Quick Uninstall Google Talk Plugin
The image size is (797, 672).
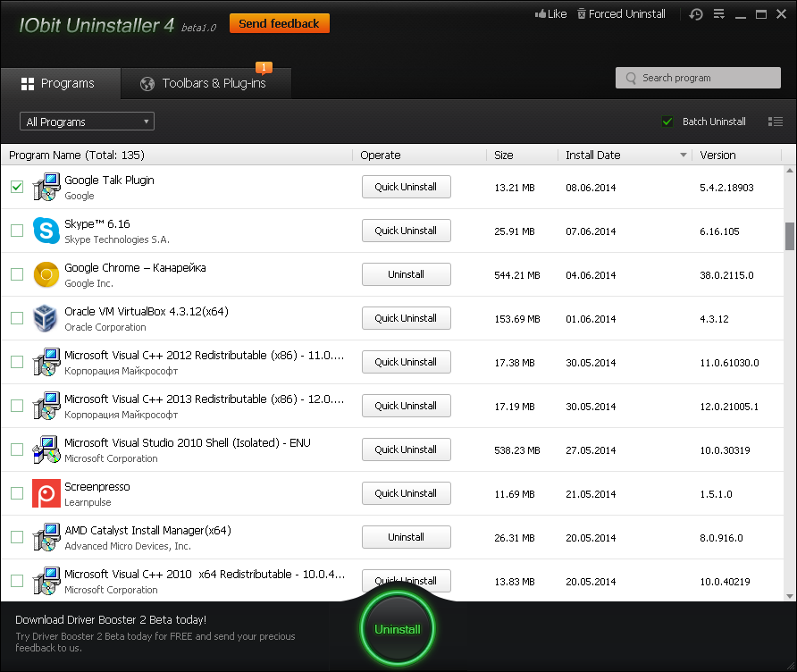coord(407,187)
